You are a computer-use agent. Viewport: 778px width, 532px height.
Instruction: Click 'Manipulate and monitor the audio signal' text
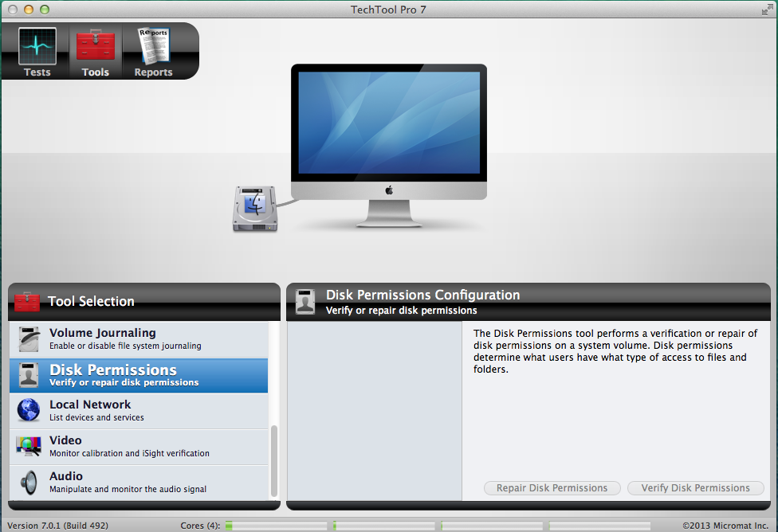pos(128,489)
